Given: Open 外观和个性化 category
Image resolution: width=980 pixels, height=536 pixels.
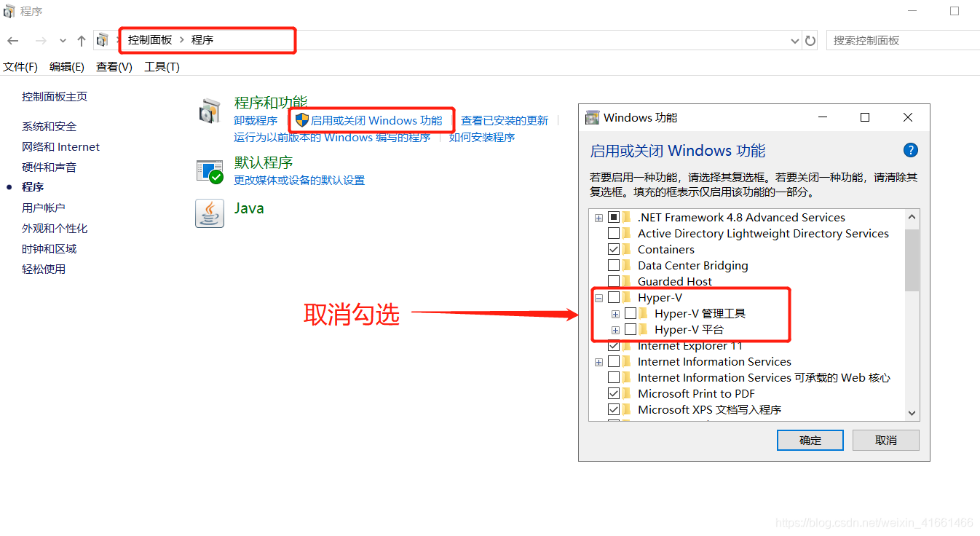Looking at the screenshot, I should coord(55,229).
